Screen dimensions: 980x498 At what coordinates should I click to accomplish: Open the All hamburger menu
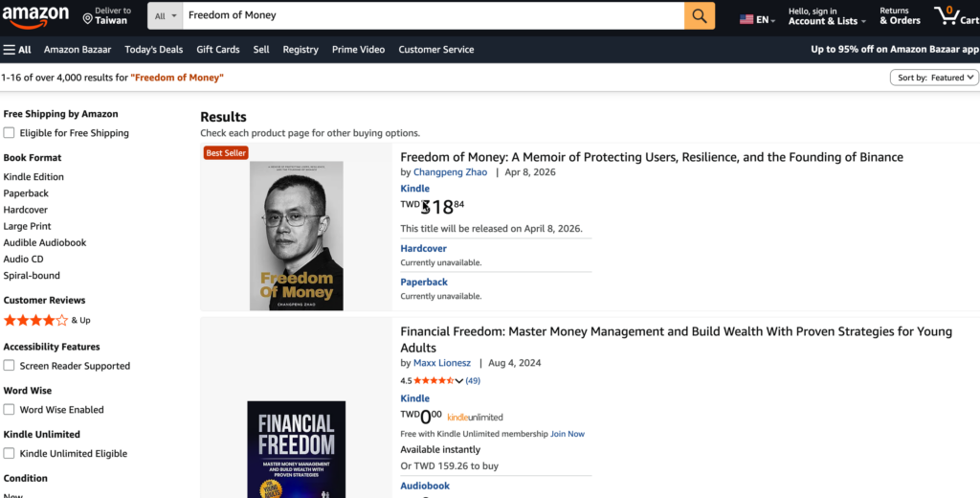click(x=17, y=50)
